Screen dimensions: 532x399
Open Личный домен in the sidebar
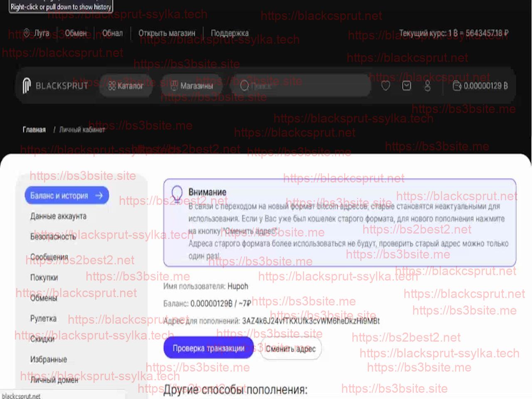pyautogui.click(x=54, y=379)
